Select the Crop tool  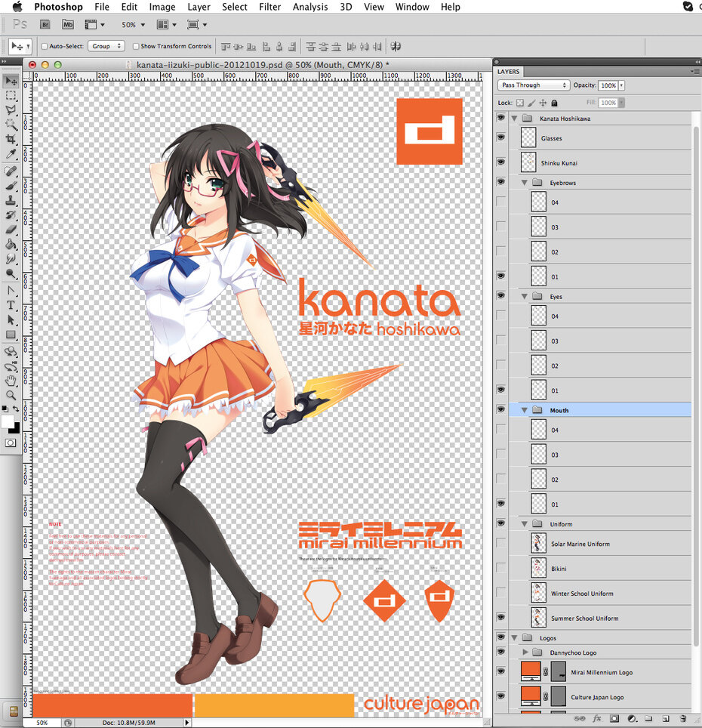11,139
